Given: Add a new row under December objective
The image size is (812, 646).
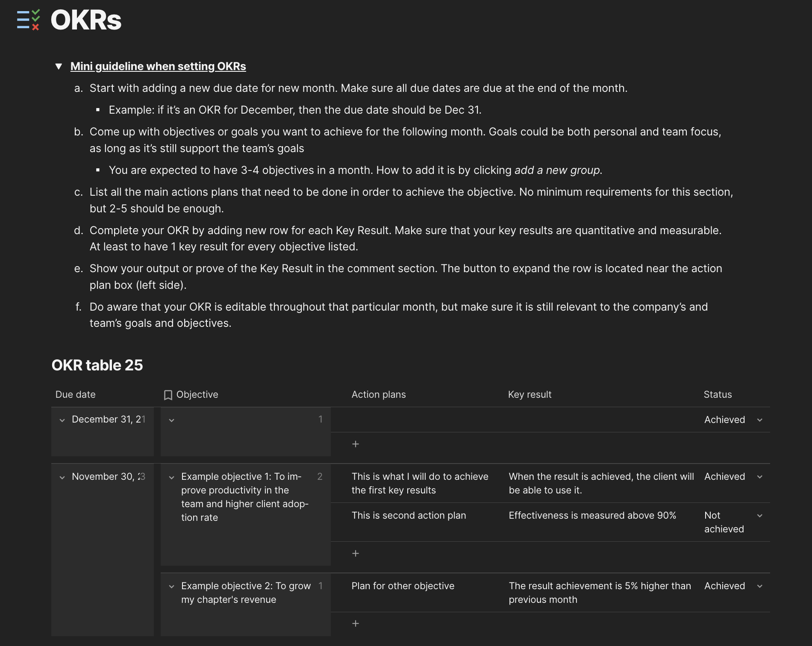Looking at the screenshot, I should pyautogui.click(x=356, y=444).
